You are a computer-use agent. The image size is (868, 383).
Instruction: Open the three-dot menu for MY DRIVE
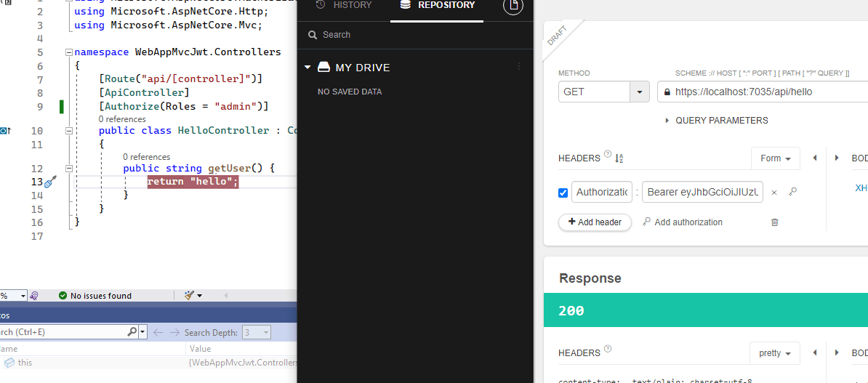[519, 66]
